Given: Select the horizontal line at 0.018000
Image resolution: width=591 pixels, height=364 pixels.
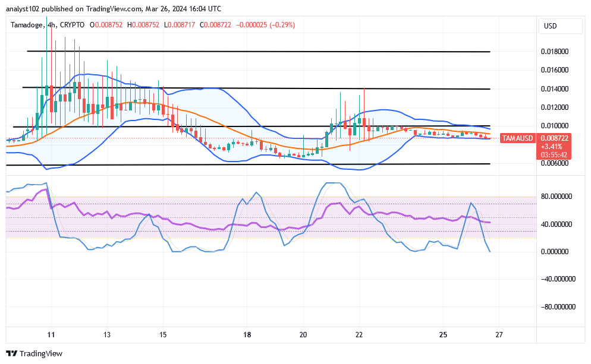Looking at the screenshot, I should 259,51.
